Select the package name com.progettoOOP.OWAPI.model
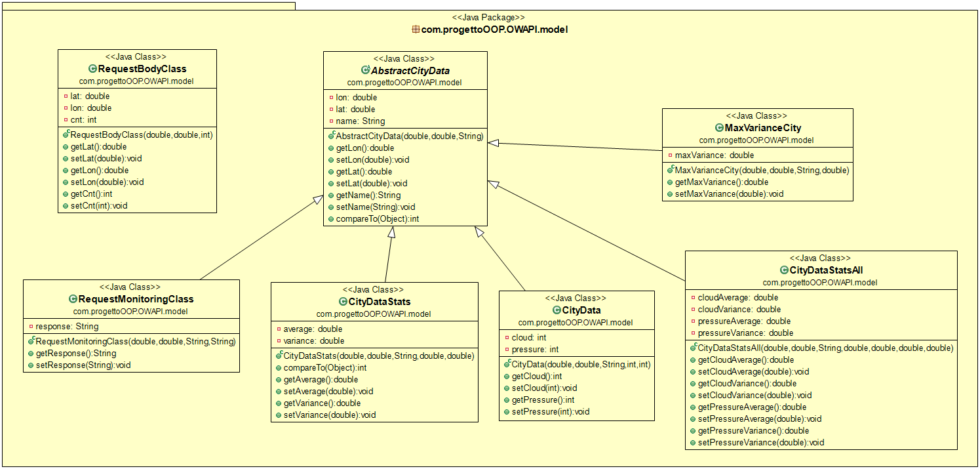 point(494,29)
